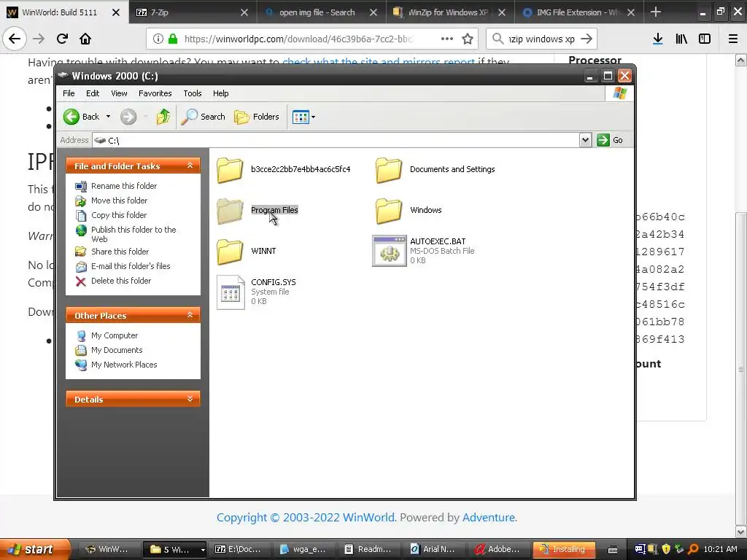The image size is (747, 560).
Task: Click the red X Delete this folder icon
Action: click(x=81, y=281)
